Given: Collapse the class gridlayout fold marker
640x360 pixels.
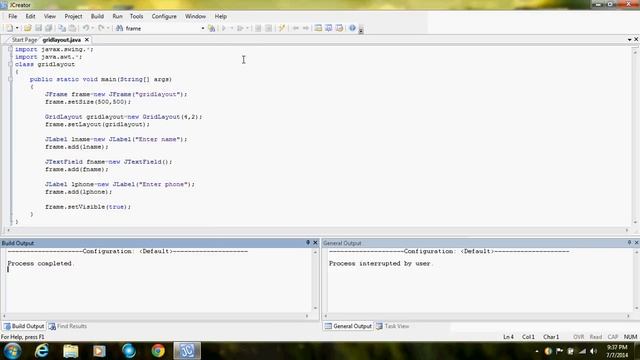Looking at the screenshot, I should (10, 64).
